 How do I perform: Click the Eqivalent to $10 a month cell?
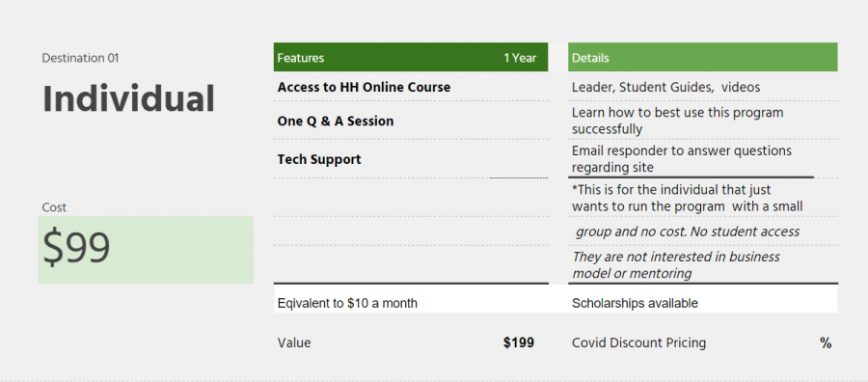tap(411, 303)
